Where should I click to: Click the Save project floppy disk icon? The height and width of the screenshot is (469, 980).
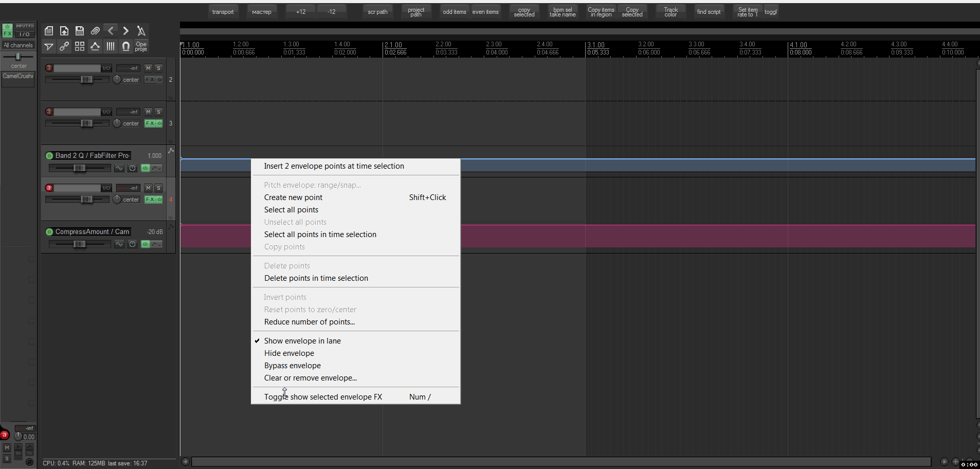79,31
